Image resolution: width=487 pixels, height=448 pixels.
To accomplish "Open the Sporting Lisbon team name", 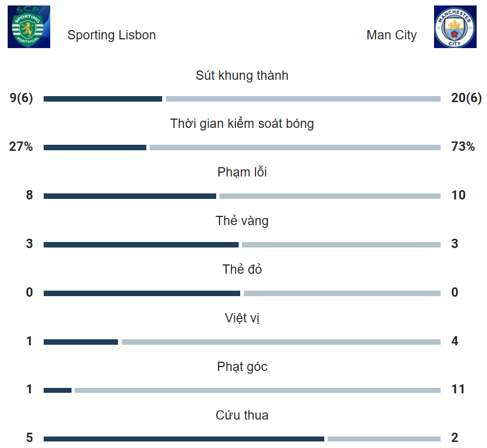I will (111, 35).
